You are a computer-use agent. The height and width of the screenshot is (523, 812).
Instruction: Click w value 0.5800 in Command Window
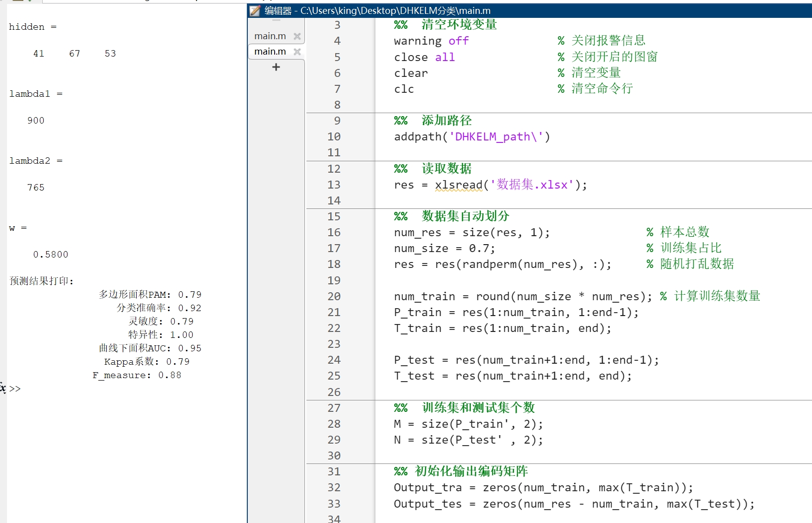coord(51,255)
